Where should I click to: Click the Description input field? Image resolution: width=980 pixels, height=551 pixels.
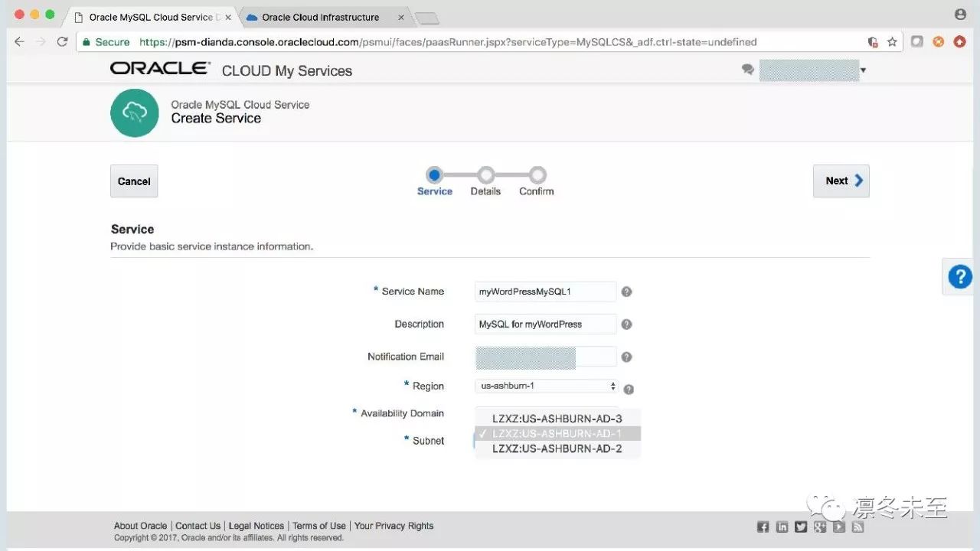tap(546, 324)
